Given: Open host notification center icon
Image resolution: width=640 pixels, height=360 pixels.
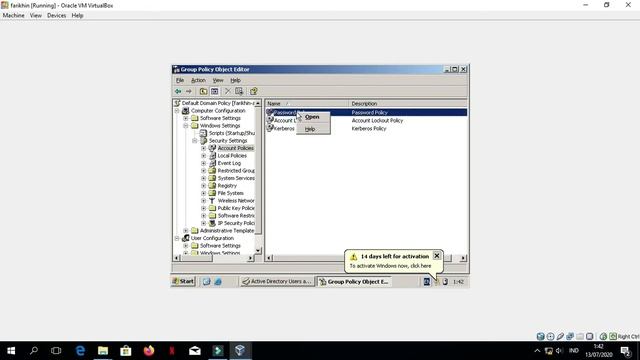Looking at the screenshot, I should pos(625,351).
